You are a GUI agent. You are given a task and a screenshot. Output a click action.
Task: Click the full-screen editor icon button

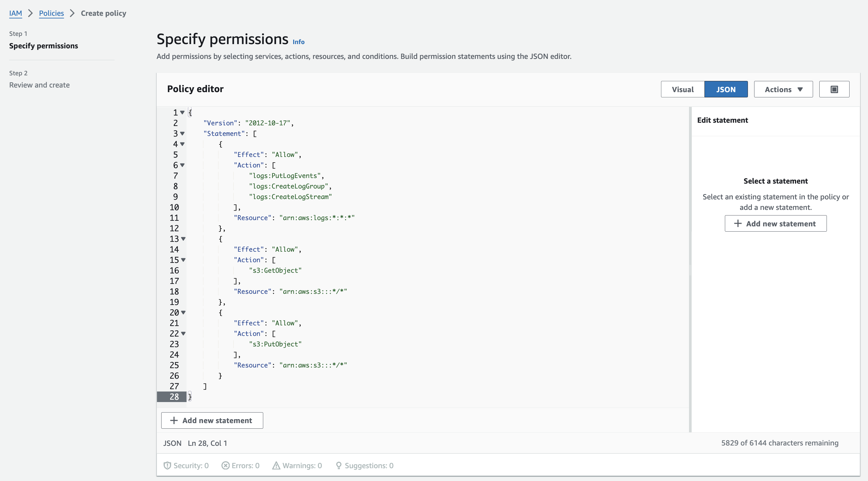point(834,89)
